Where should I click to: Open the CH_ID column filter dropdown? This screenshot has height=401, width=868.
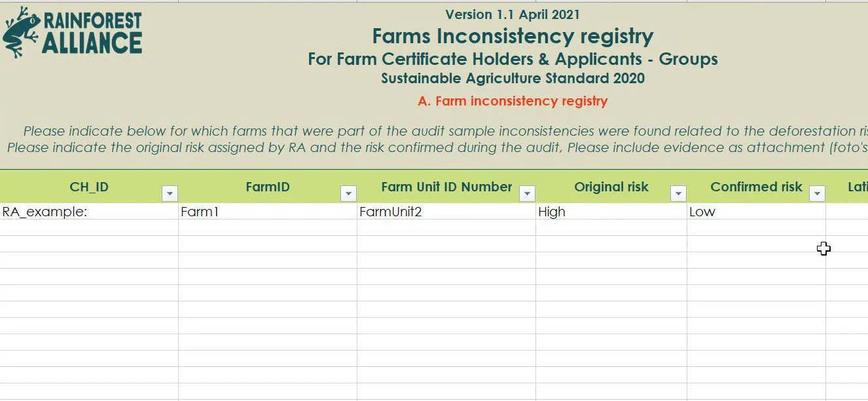170,193
